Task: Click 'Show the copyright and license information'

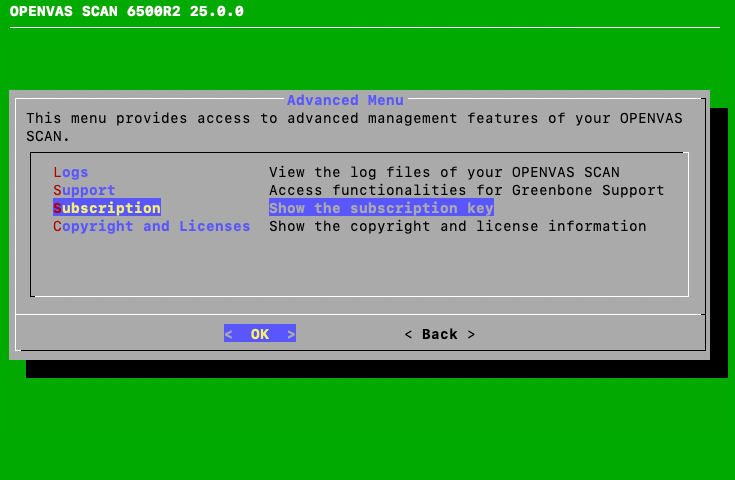Action: click(x=457, y=226)
